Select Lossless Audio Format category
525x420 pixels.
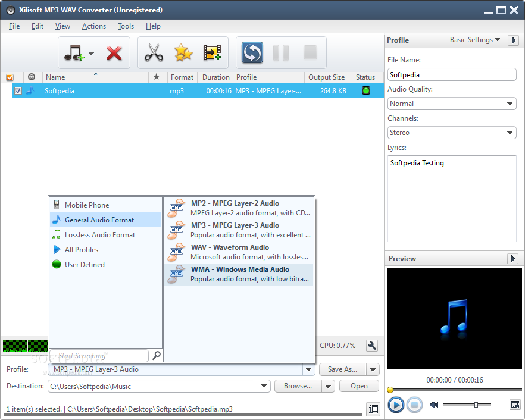105,234
